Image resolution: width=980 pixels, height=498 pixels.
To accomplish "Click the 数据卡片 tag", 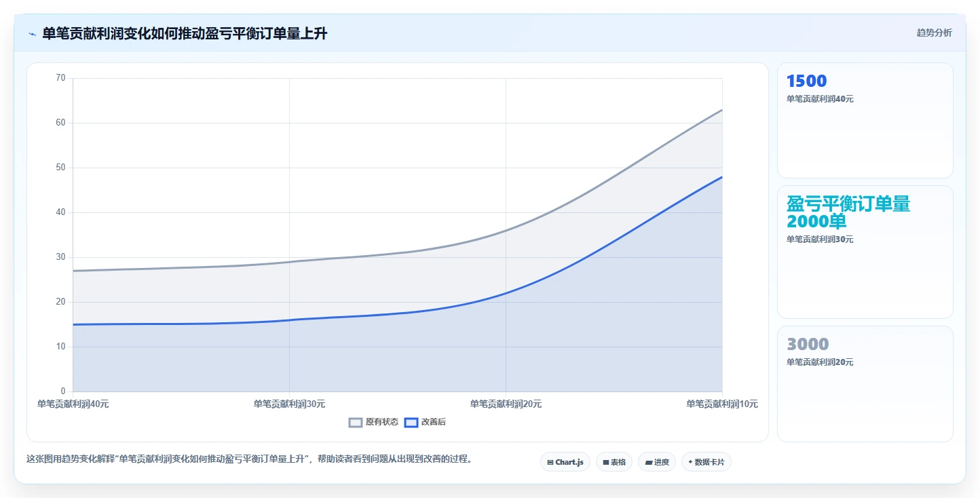I will [x=706, y=462].
